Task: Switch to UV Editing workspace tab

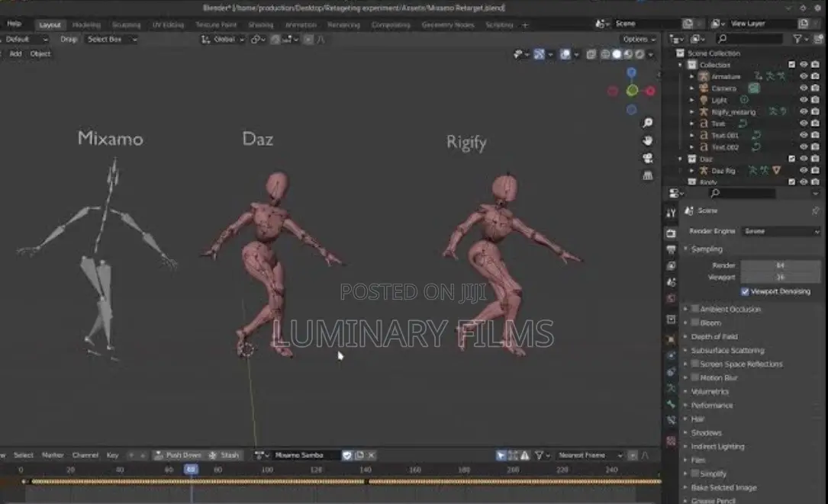Action: point(168,25)
